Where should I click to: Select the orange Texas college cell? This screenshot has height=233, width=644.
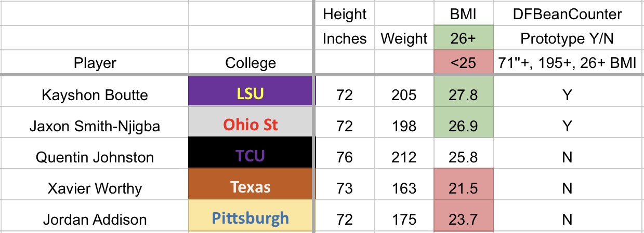tap(252, 186)
